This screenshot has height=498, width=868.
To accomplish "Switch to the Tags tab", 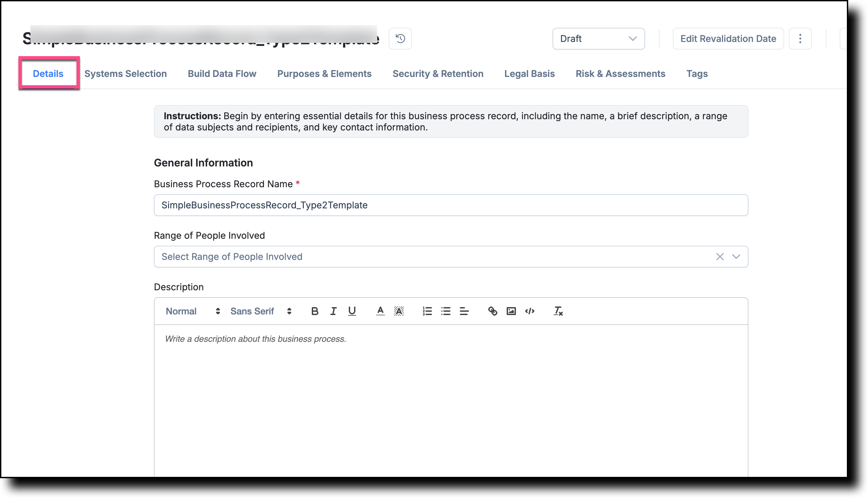I will [697, 74].
